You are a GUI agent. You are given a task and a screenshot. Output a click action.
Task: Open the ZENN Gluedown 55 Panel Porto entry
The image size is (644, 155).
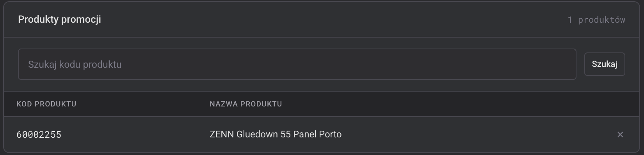276,134
